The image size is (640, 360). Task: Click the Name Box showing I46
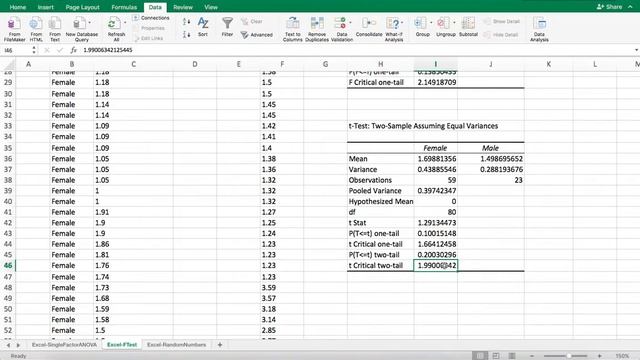(16, 50)
